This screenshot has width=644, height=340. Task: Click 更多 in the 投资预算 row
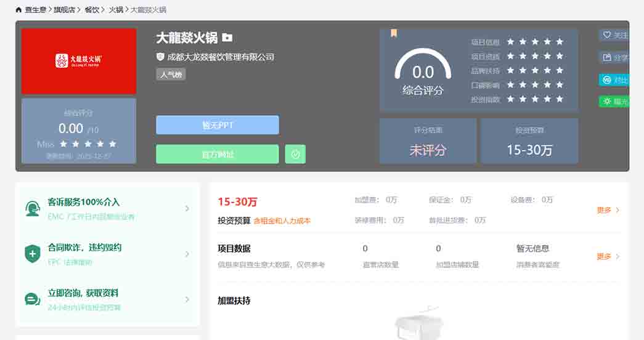[x=608, y=210]
